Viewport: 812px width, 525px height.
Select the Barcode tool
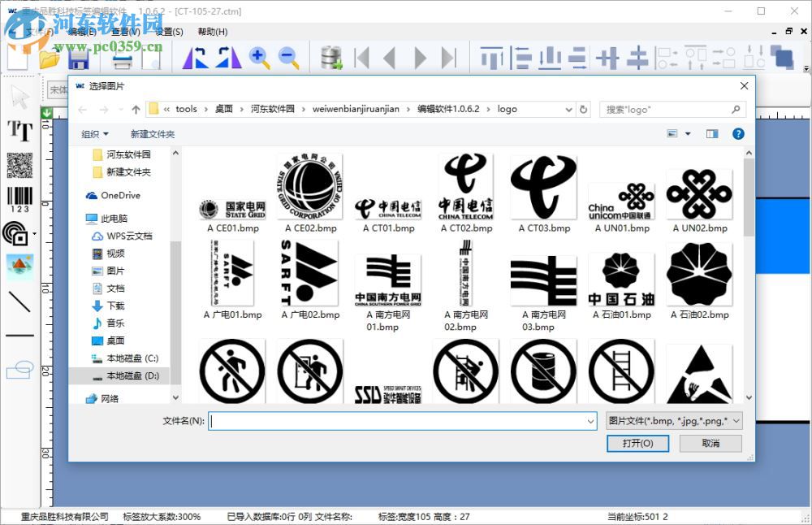(19, 197)
